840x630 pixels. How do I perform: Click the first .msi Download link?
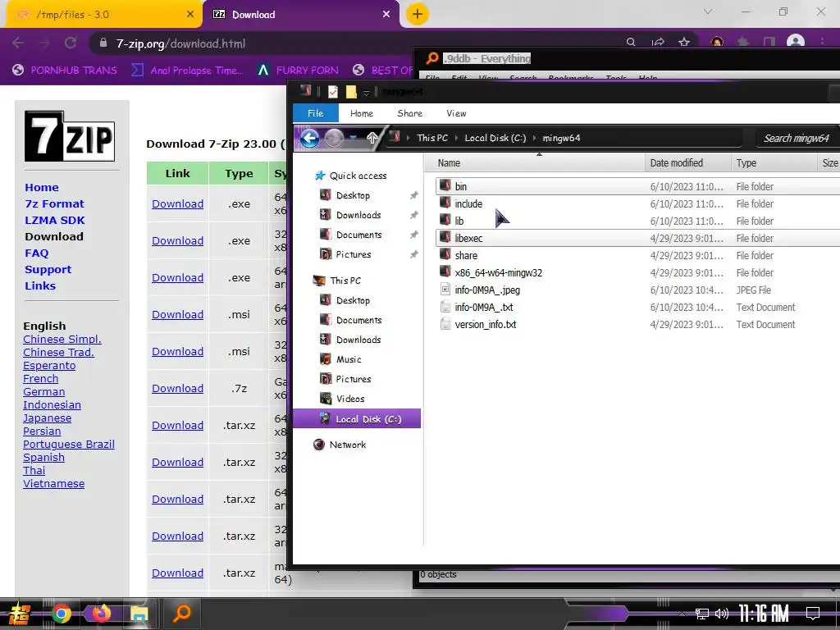pos(177,314)
